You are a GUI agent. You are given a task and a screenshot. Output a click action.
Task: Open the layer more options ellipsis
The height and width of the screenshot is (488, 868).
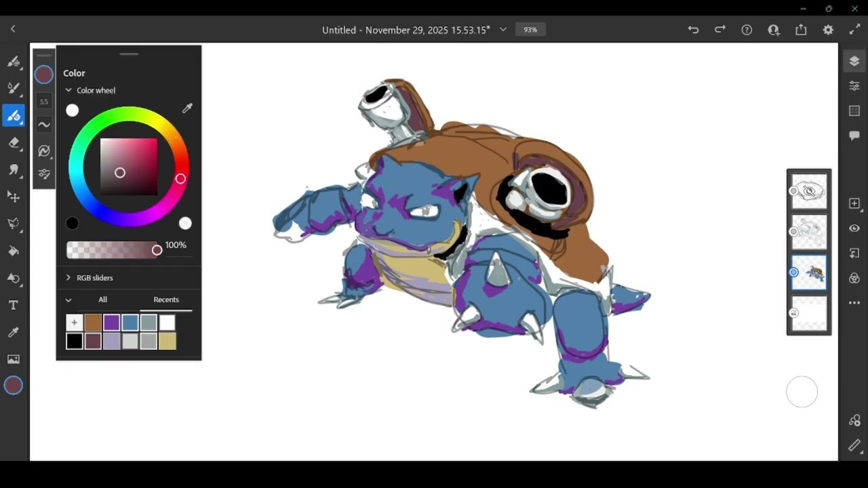854,303
